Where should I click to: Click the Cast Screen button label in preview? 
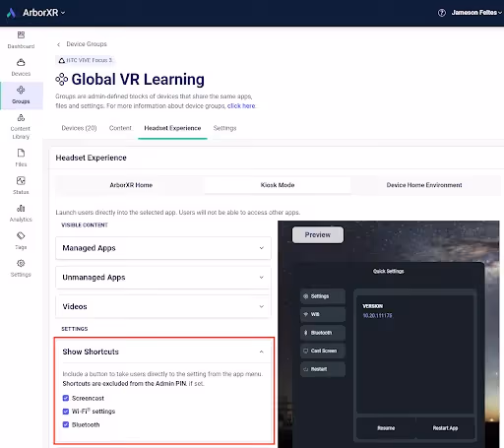[x=324, y=351]
